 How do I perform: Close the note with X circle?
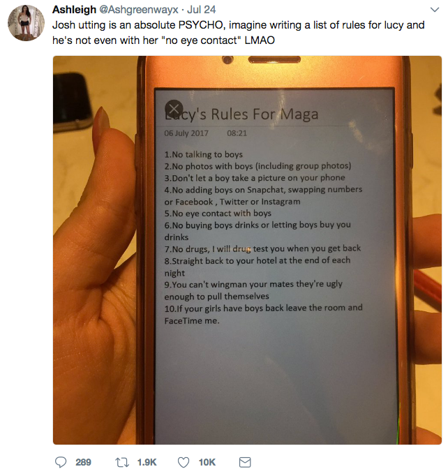point(174,109)
